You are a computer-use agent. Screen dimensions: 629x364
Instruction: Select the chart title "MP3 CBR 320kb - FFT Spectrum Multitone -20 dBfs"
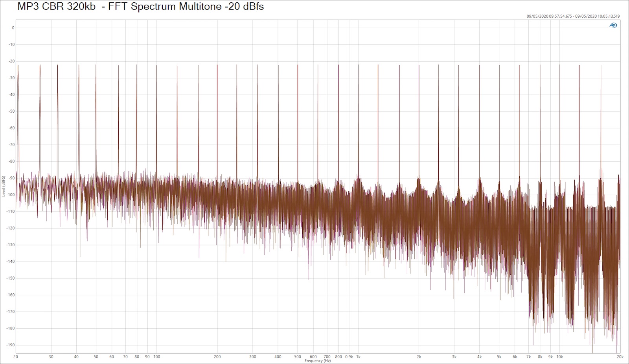coord(141,7)
